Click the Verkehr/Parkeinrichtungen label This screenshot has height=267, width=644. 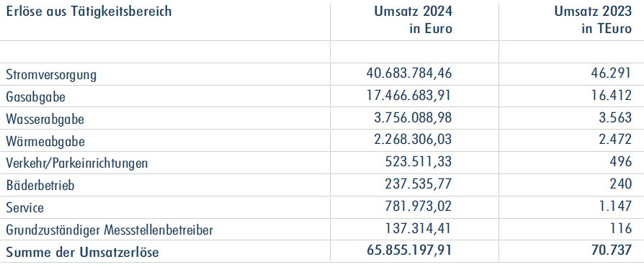point(77,163)
